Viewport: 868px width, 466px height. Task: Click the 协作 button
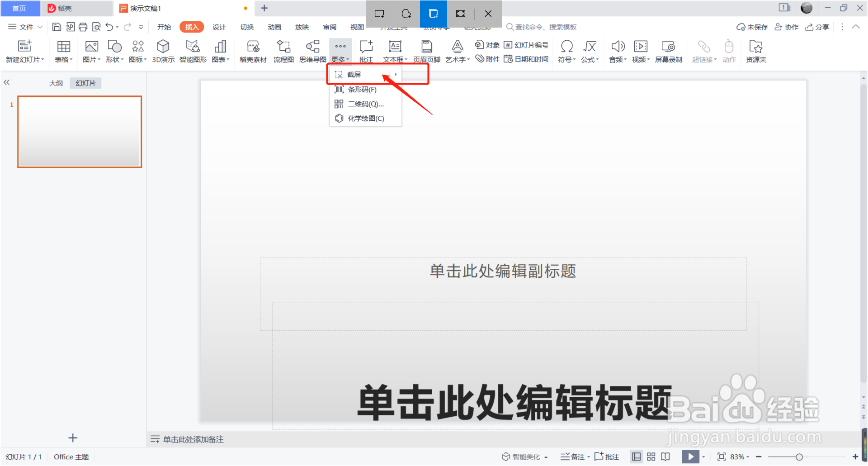[x=787, y=27]
